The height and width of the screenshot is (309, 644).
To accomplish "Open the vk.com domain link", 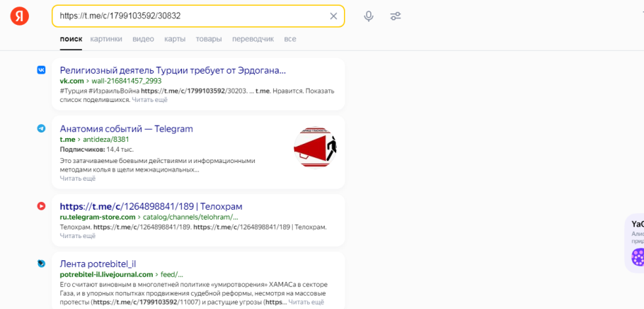I will coord(72,81).
